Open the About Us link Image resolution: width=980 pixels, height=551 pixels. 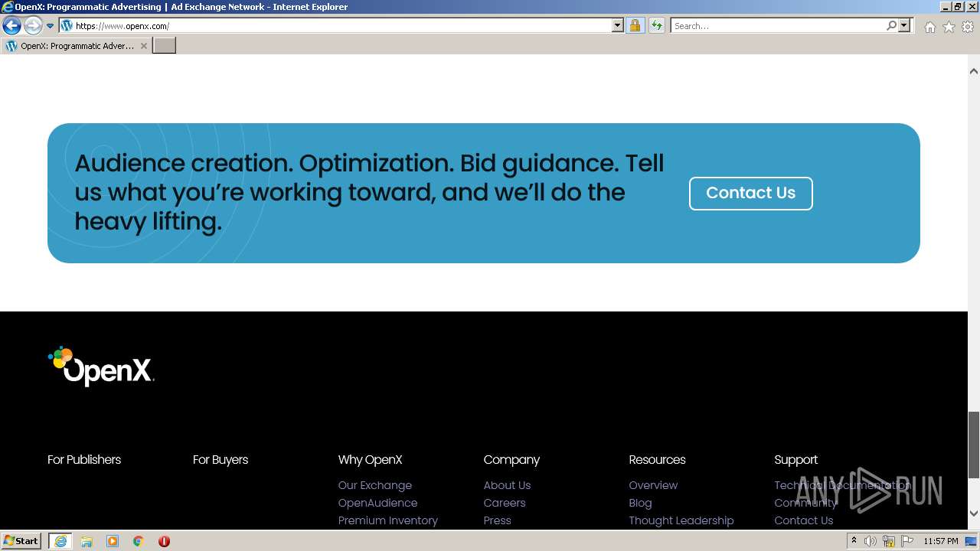[507, 485]
